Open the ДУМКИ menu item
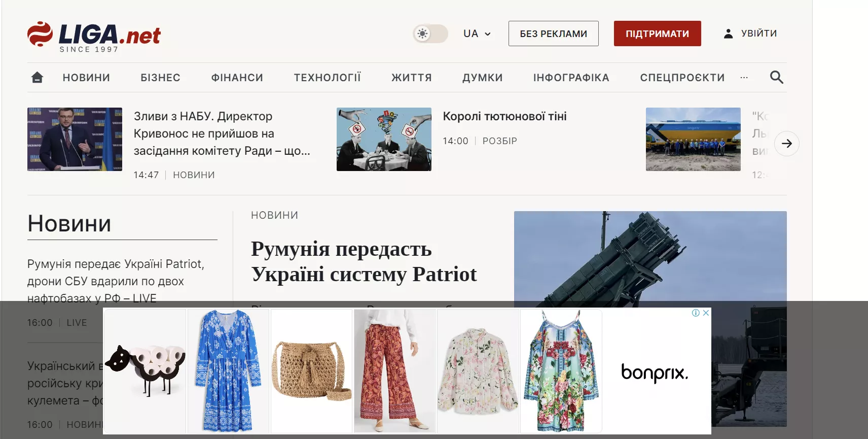This screenshot has width=868, height=439. point(482,78)
